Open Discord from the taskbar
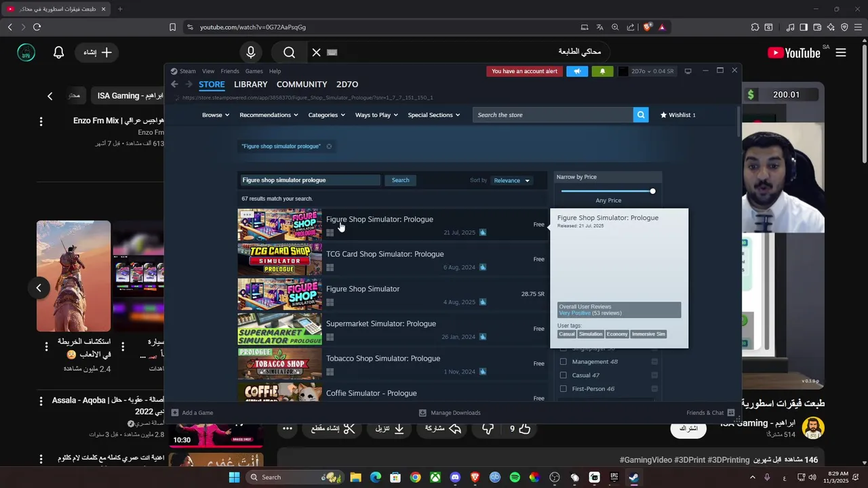Image resolution: width=868 pixels, height=488 pixels. [455, 477]
